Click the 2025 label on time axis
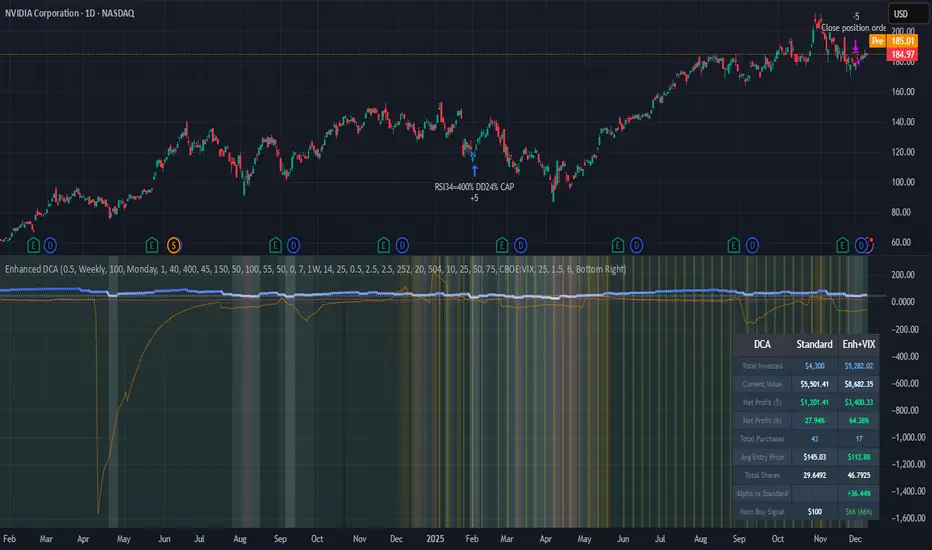Viewport: 932px width, 550px height. pos(435,539)
